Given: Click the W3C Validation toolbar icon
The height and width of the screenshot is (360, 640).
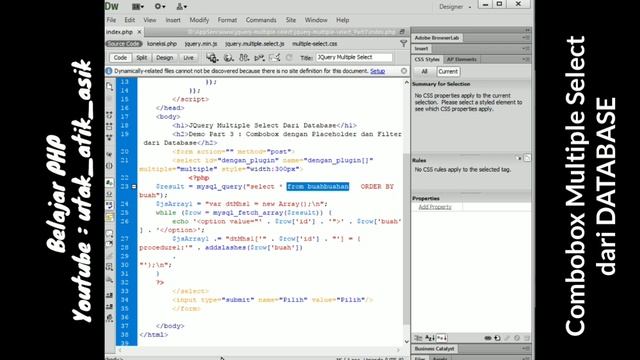Looking at the screenshot, I should 260,58.
